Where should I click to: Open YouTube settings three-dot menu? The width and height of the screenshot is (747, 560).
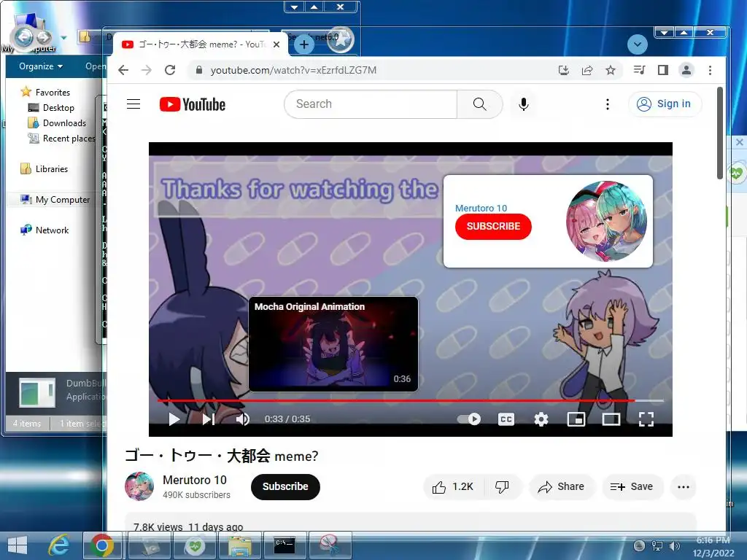point(608,104)
